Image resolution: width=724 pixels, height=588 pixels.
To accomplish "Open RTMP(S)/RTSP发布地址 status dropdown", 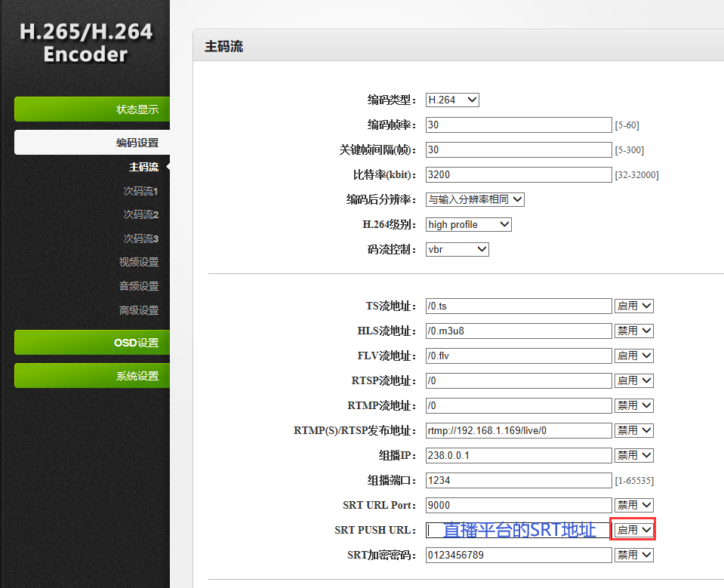I will pyautogui.click(x=633, y=430).
